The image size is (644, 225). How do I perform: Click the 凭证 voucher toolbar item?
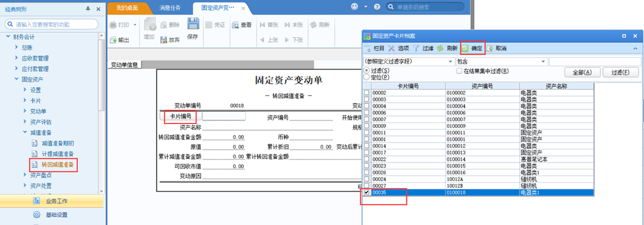coord(215,25)
